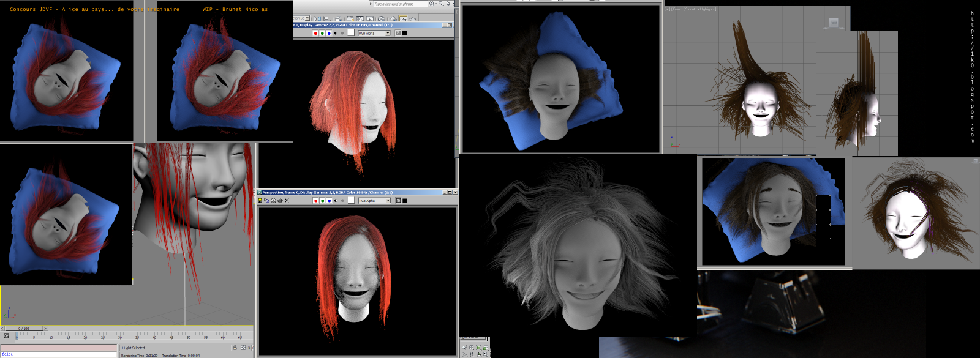
Task: Click the black color swatch in Perspective window
Action: (x=405, y=200)
